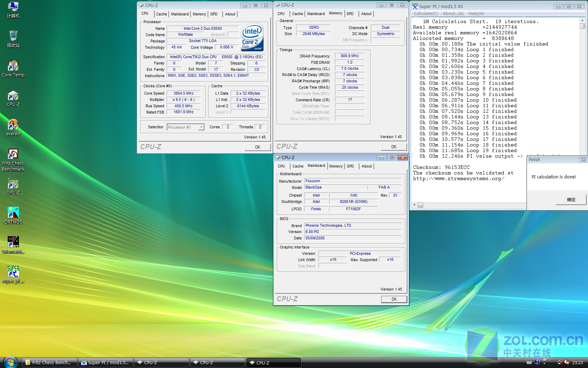Click Fritz Chess Bench taskbar button

click(49, 363)
